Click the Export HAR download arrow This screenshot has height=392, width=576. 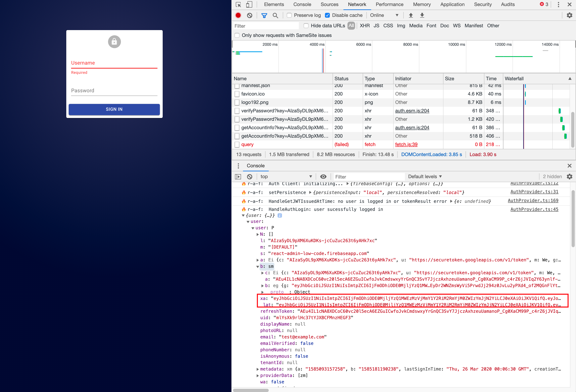point(422,15)
